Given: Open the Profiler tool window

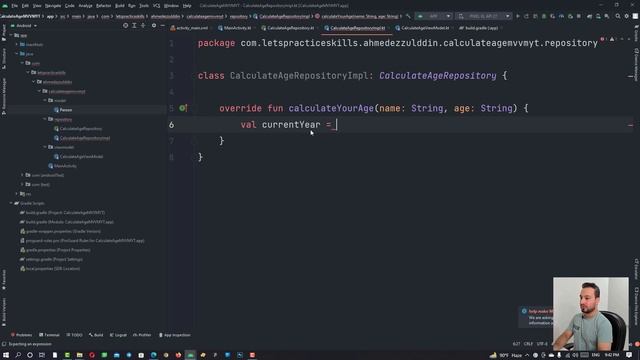Looking at the screenshot, I should tap(142, 335).
